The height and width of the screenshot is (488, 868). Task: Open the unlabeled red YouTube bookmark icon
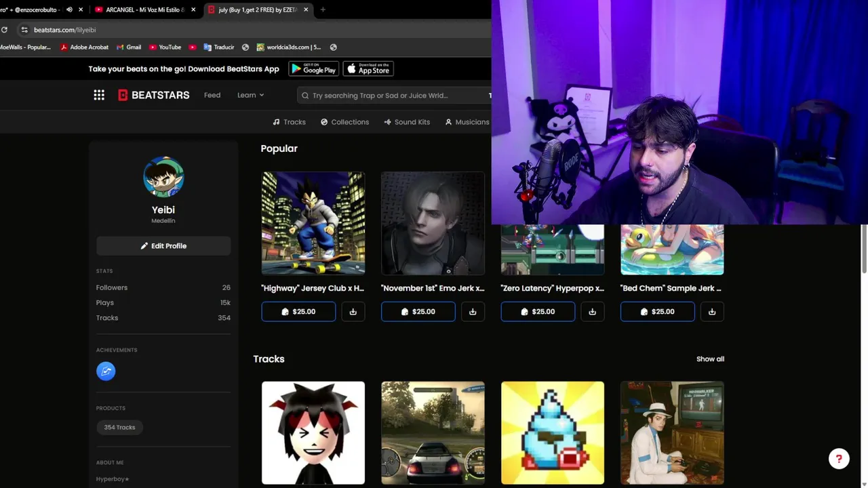[193, 47]
